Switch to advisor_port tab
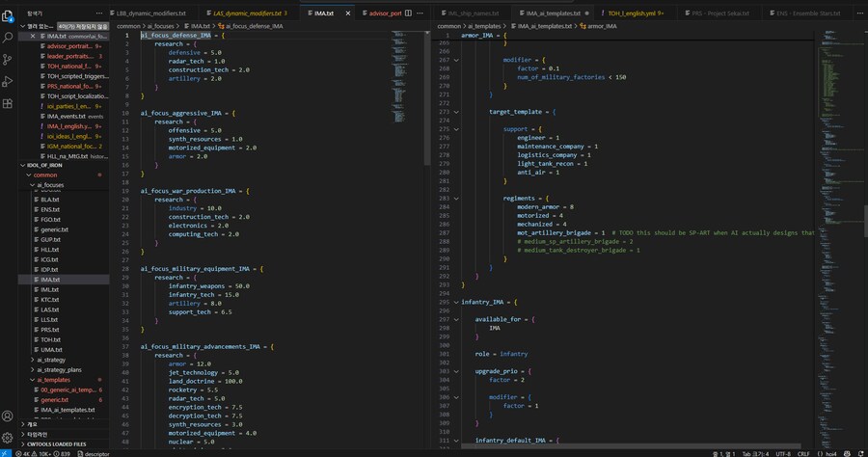Viewport: 868px width, 457px height. tap(382, 13)
